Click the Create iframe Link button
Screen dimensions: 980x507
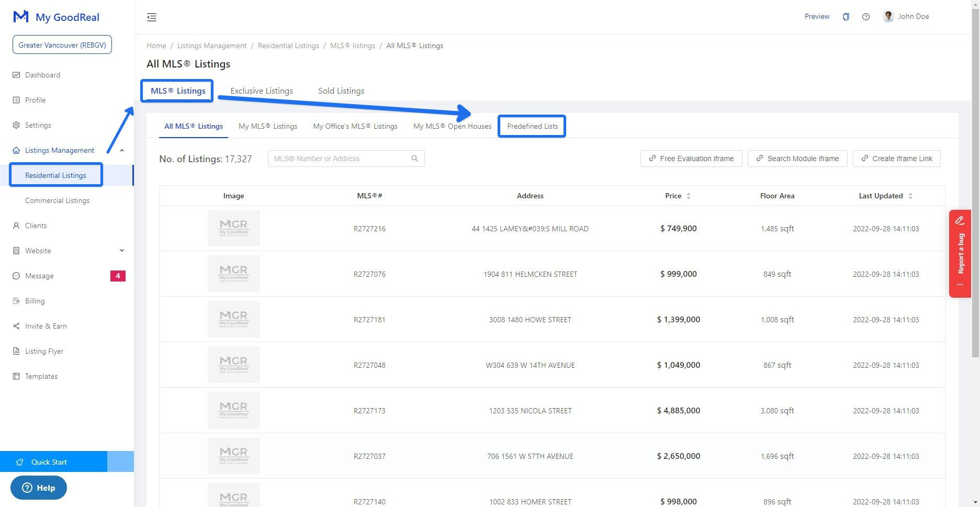pos(896,159)
